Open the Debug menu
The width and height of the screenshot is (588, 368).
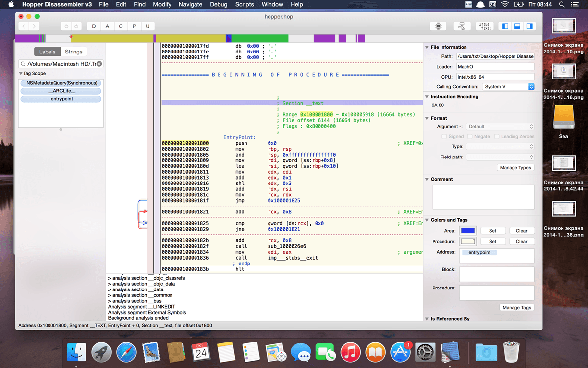tap(219, 4)
